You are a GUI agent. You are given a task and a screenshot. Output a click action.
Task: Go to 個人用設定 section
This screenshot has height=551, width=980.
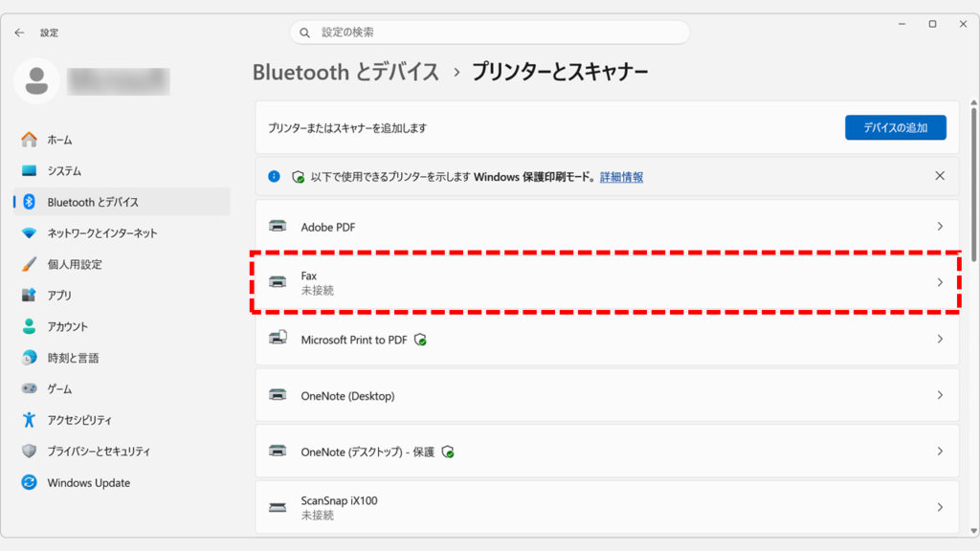coord(122,264)
